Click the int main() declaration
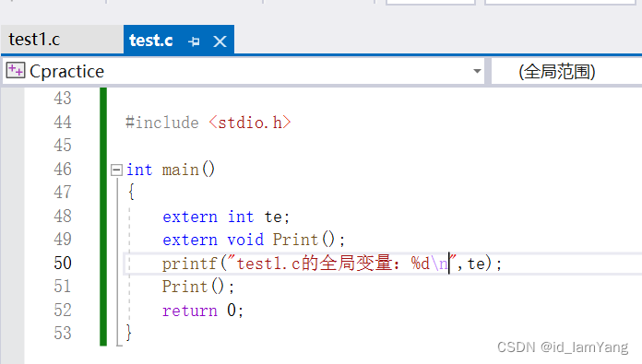The width and height of the screenshot is (642, 364). click(x=171, y=170)
